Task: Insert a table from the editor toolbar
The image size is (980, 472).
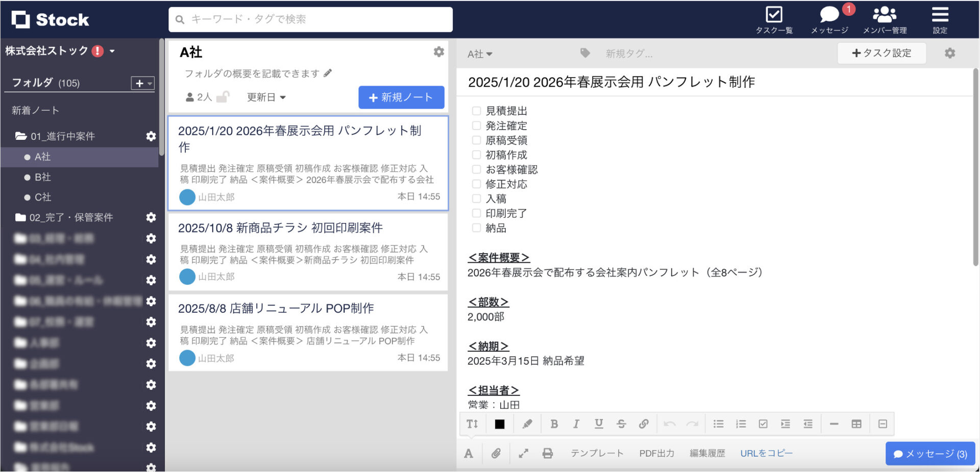Action: (x=857, y=424)
